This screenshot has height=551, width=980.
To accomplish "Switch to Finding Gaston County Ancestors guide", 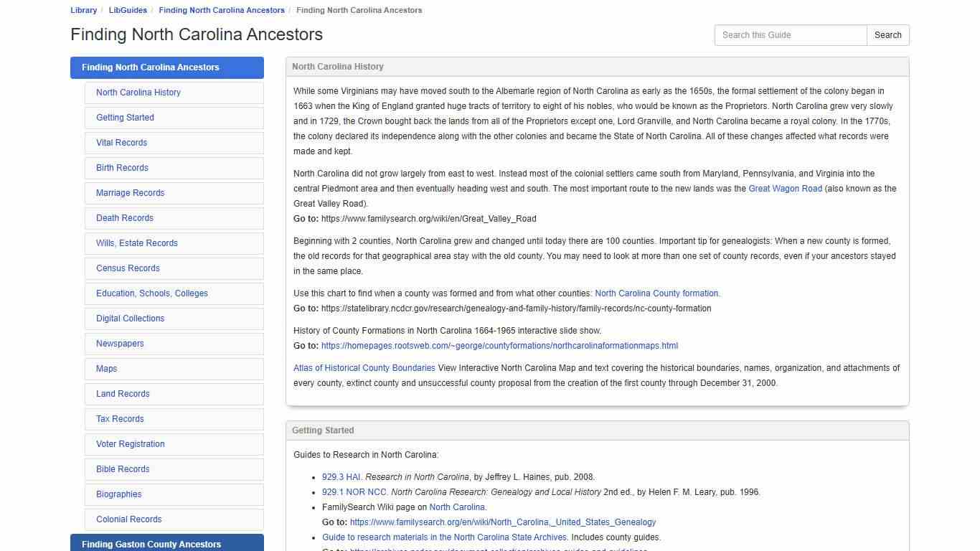I will click(x=151, y=544).
